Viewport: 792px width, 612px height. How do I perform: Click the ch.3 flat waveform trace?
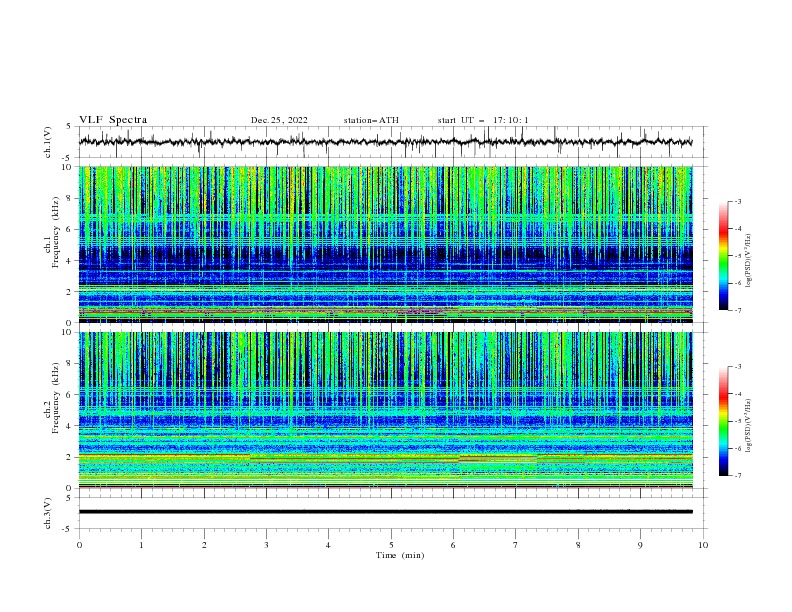click(386, 512)
